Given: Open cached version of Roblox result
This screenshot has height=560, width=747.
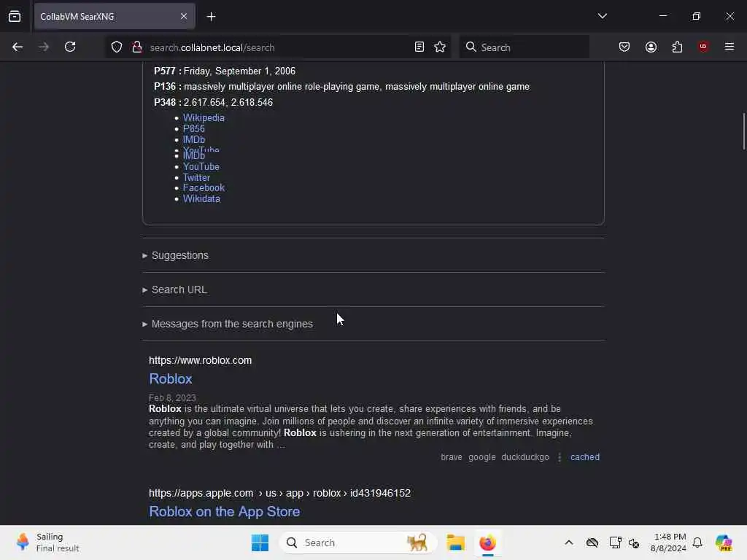Looking at the screenshot, I should tap(584, 457).
